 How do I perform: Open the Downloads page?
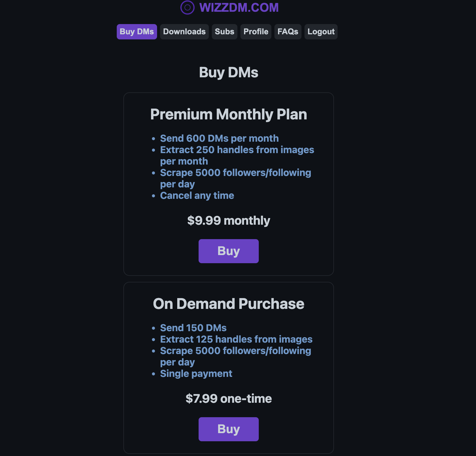click(x=184, y=32)
